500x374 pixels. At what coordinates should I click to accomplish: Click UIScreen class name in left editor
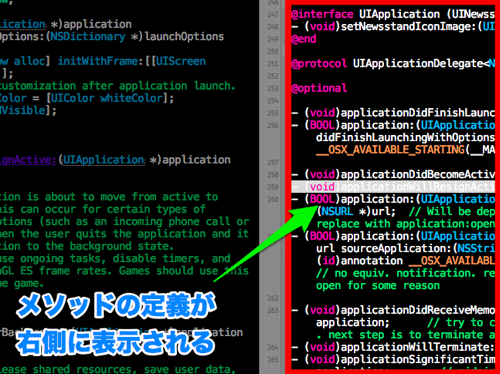coord(181,61)
